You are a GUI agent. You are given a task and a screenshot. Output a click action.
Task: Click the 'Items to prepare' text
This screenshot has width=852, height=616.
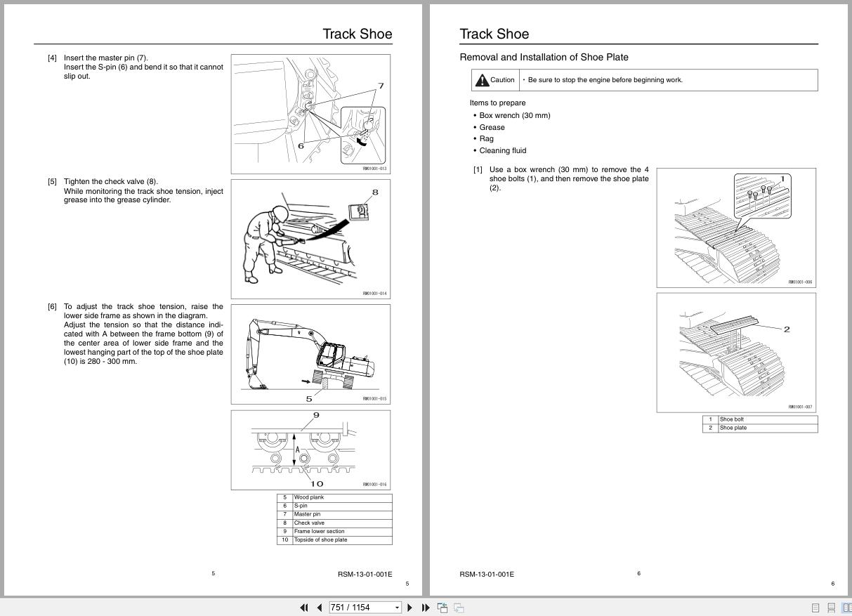498,103
